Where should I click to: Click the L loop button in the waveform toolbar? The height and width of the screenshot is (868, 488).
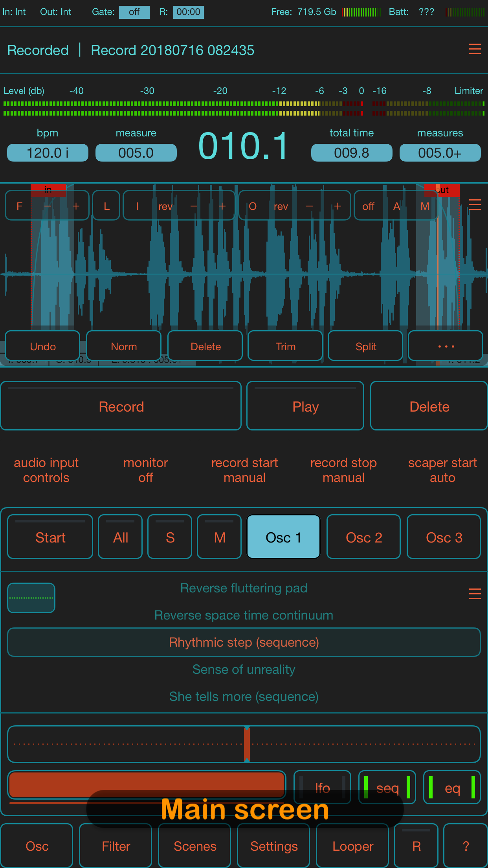(106, 206)
